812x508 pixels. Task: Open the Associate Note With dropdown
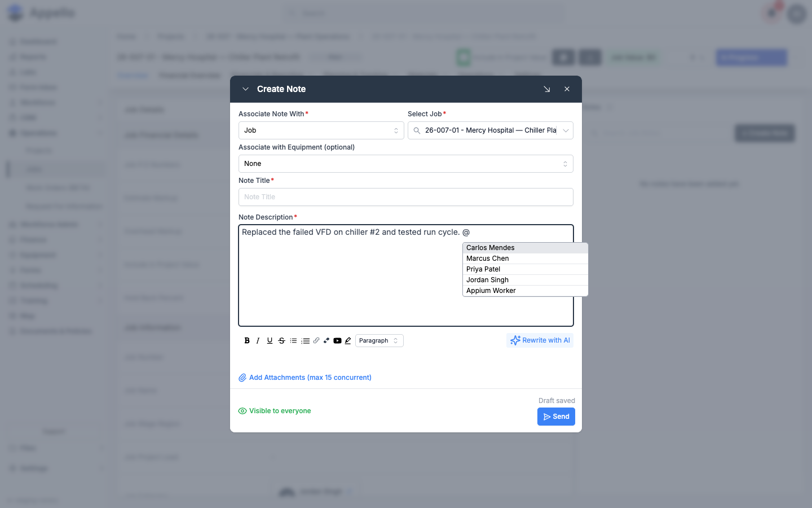(321, 130)
